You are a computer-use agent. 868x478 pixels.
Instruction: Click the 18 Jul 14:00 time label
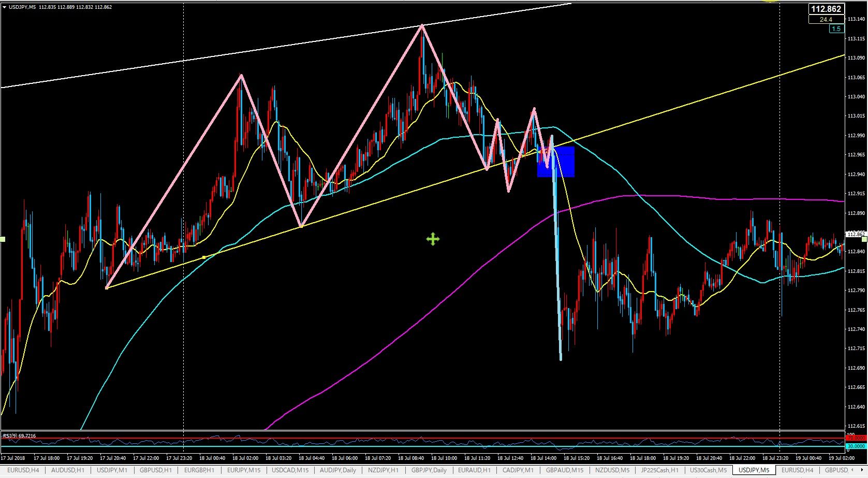(543, 458)
